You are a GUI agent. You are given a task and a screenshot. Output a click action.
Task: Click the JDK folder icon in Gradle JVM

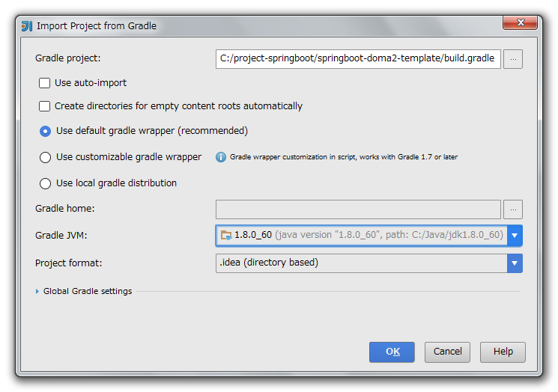coord(226,235)
